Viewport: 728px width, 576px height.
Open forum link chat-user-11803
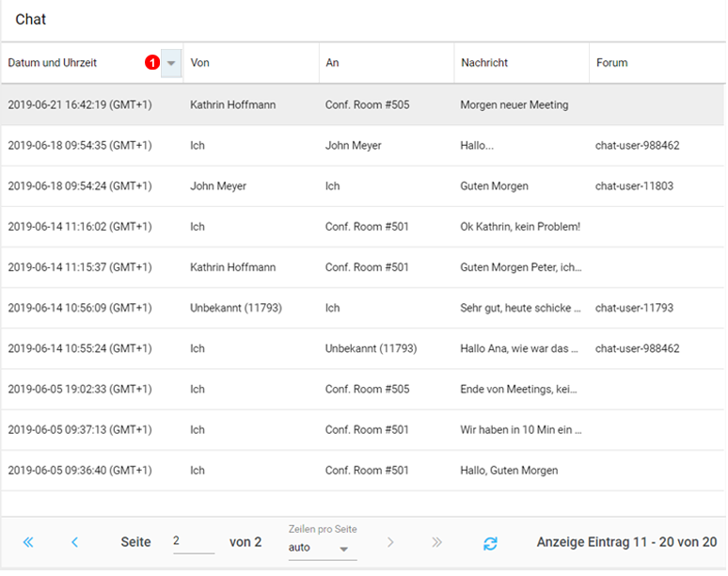point(634,186)
